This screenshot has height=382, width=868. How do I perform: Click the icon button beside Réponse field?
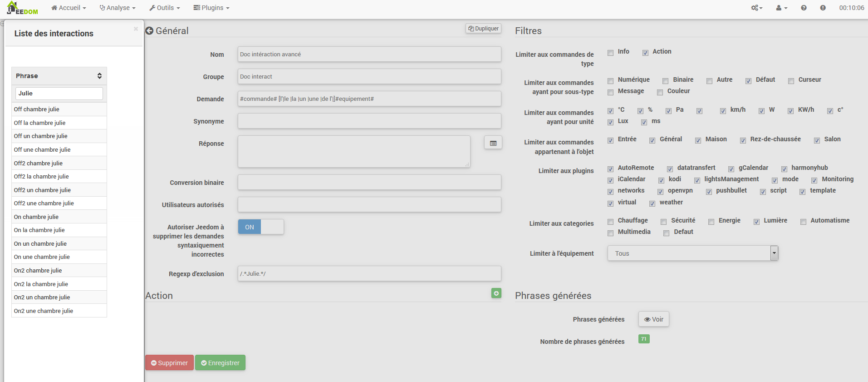(493, 143)
